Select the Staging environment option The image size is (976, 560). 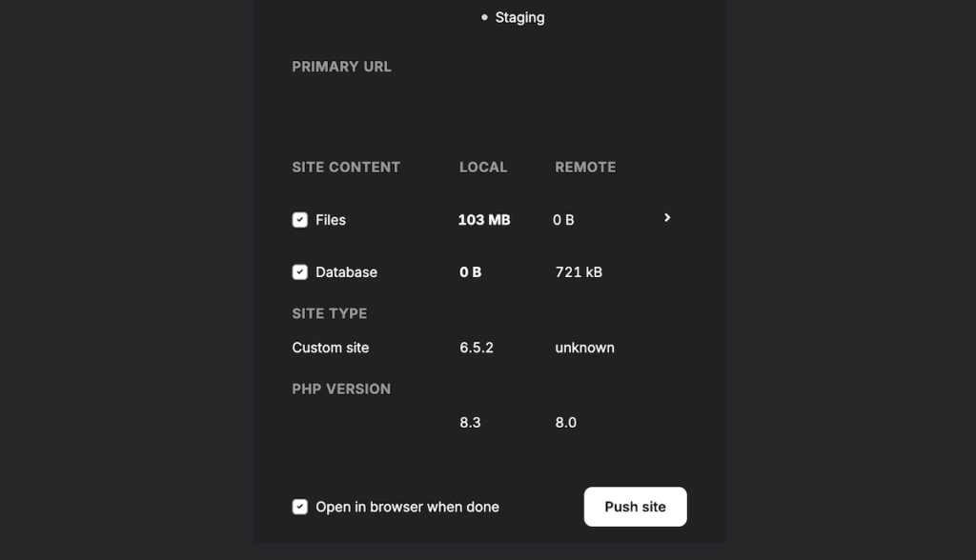pos(518,17)
